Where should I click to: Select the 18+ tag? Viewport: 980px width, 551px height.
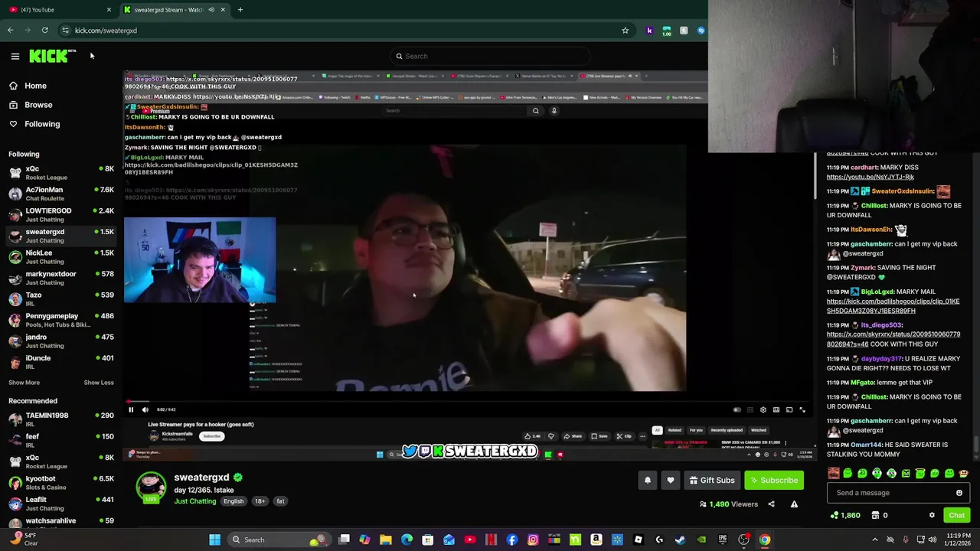260,501
